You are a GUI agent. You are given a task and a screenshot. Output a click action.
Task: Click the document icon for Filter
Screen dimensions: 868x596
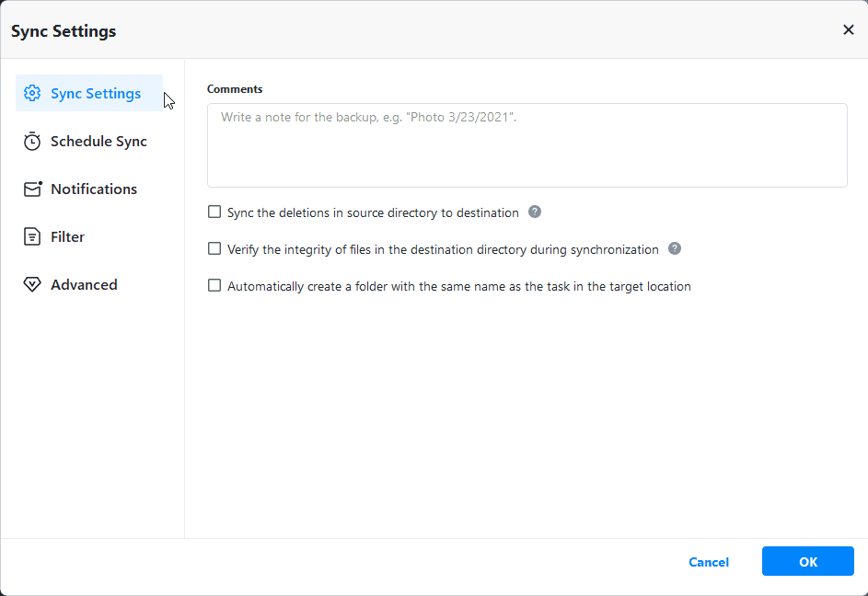[32, 237]
